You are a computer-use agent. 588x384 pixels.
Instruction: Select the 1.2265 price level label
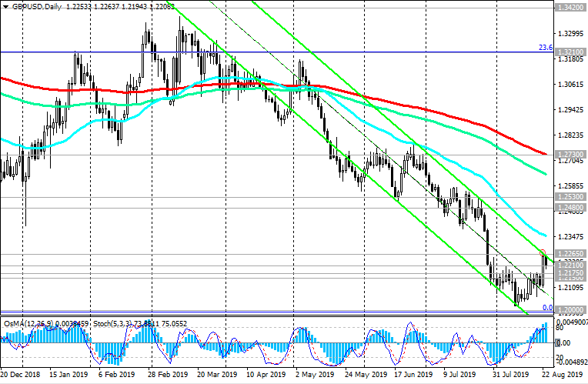click(x=570, y=253)
